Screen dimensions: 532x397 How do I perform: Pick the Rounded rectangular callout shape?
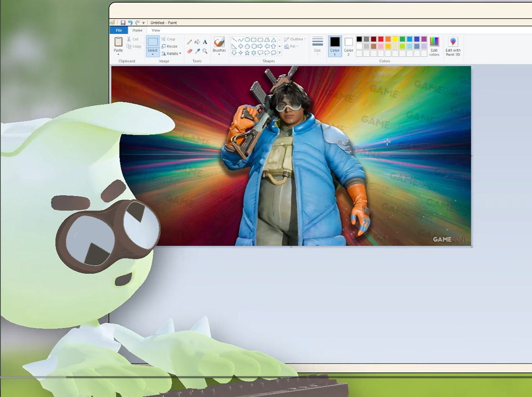(260, 53)
